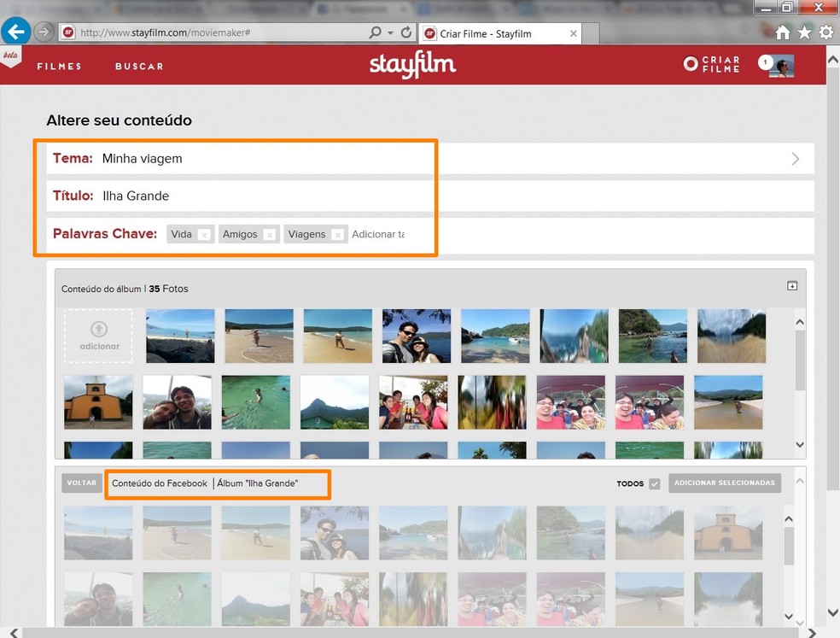Click album content scrollbar up arrow
The height and width of the screenshot is (638, 840).
(x=800, y=322)
